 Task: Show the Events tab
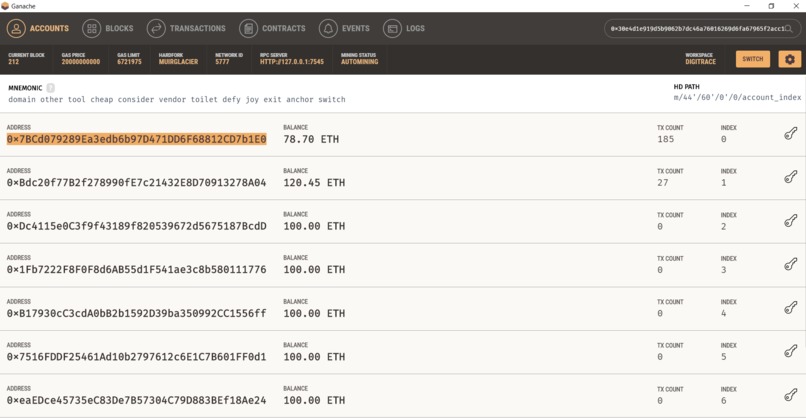click(344, 28)
